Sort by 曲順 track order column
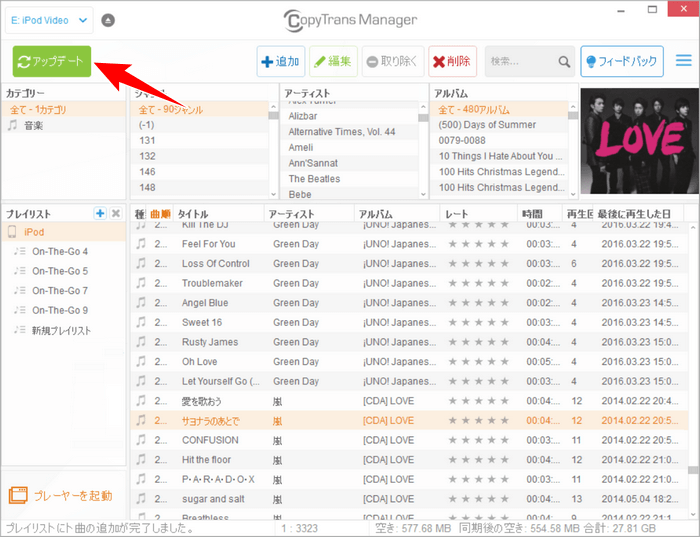The image size is (700, 537). [x=160, y=214]
